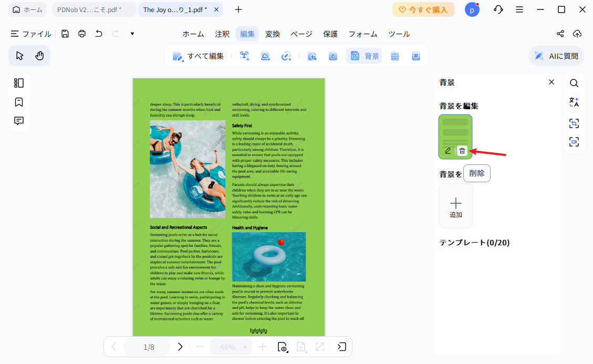Open the zoom percentage dropdown
Screen dimensions: 593x364
pyautogui.click(x=245, y=347)
